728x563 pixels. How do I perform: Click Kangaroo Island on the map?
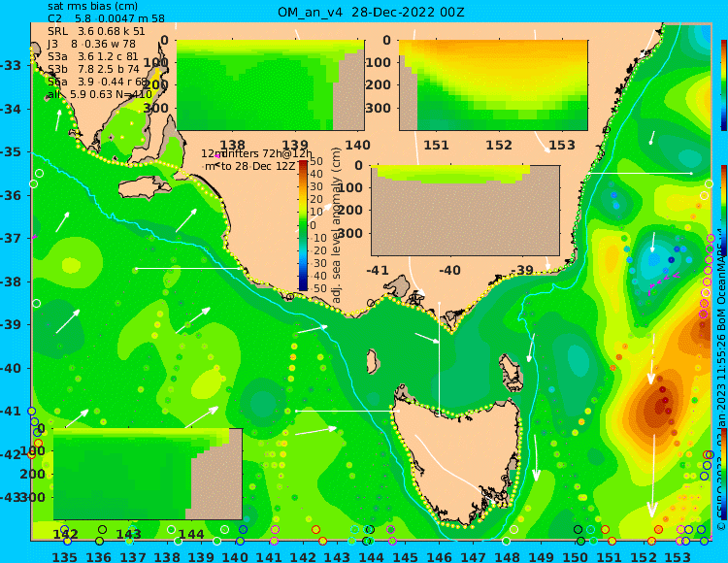[x=146, y=189]
